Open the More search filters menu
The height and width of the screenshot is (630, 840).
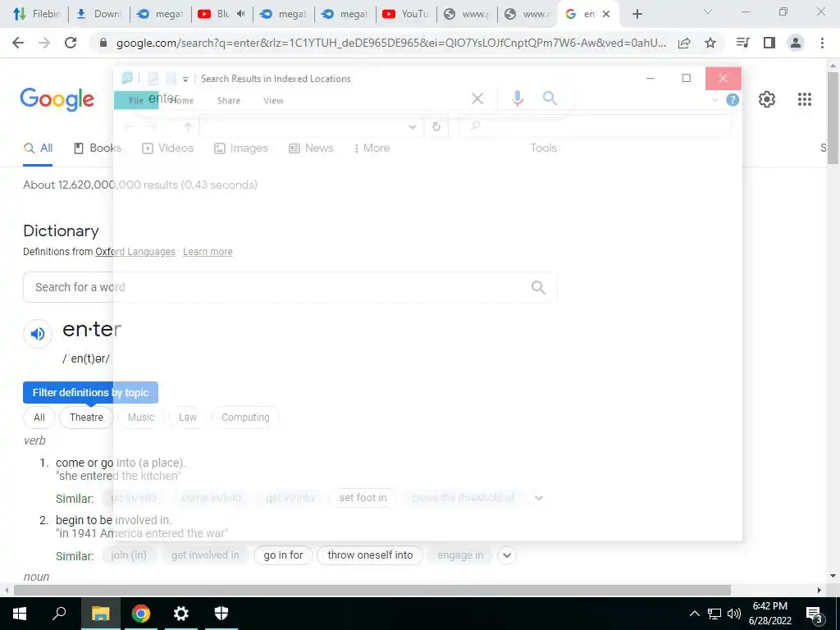[x=372, y=148]
